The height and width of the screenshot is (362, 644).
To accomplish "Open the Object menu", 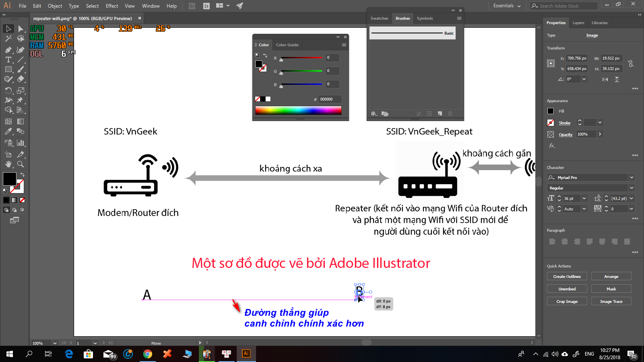I will click(55, 6).
